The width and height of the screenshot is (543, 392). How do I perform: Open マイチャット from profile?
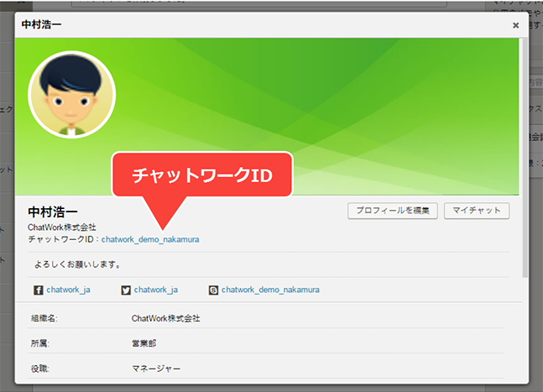point(477,211)
